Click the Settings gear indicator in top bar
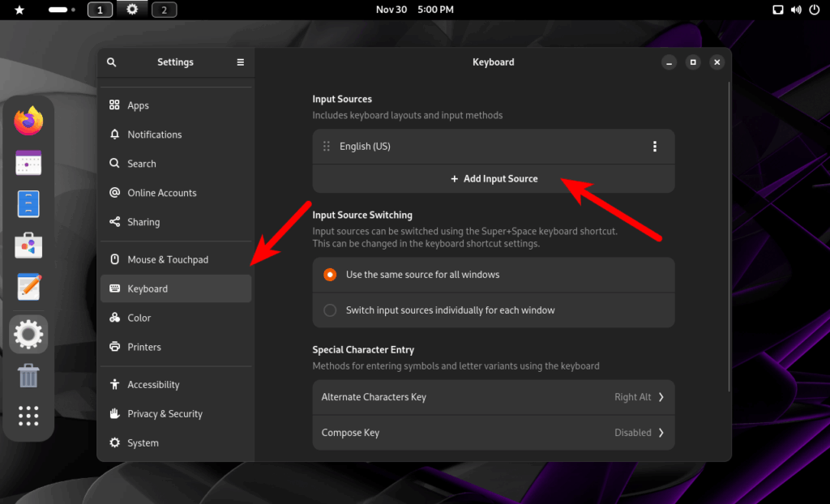 coord(132,9)
